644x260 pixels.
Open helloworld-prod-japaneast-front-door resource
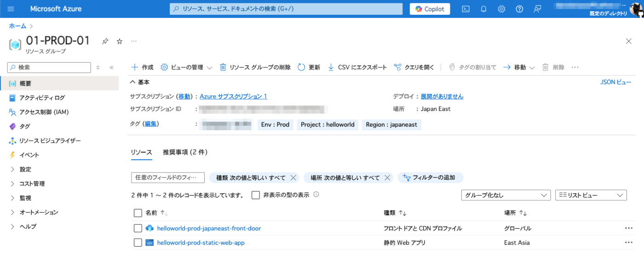click(209, 228)
